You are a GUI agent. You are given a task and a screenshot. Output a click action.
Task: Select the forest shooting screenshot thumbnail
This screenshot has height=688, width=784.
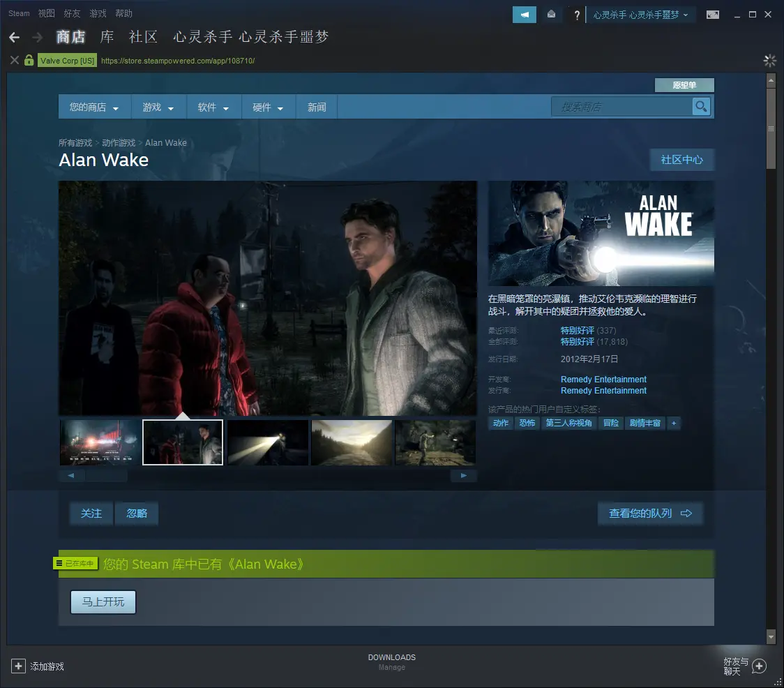point(435,442)
